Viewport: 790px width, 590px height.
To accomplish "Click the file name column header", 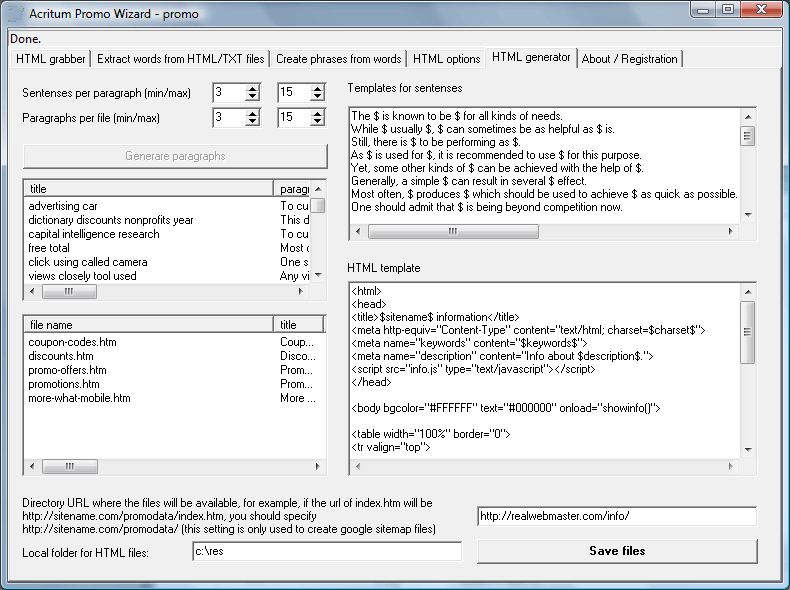I will (x=148, y=325).
